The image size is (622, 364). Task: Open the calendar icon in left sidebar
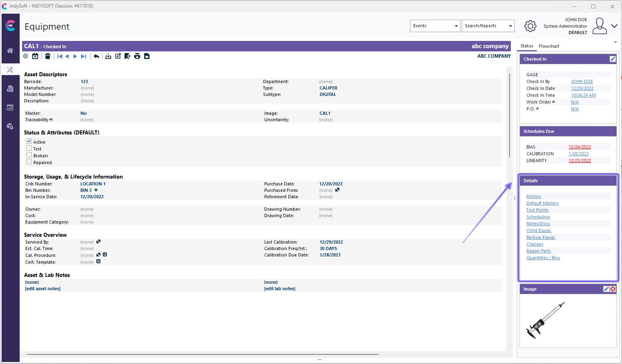(x=10, y=108)
